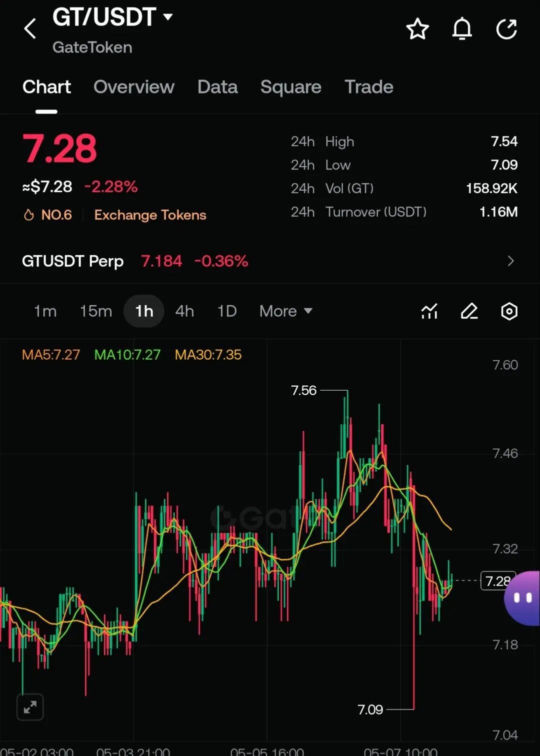Tap the MA10:7.27 indicator label
The height and width of the screenshot is (756, 540).
click(x=127, y=355)
